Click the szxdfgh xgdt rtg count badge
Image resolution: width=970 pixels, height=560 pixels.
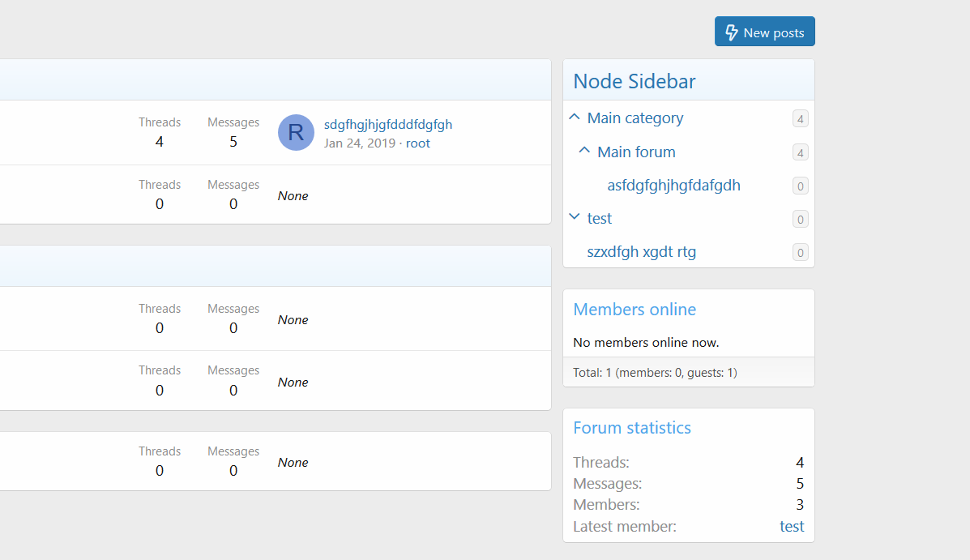(801, 253)
